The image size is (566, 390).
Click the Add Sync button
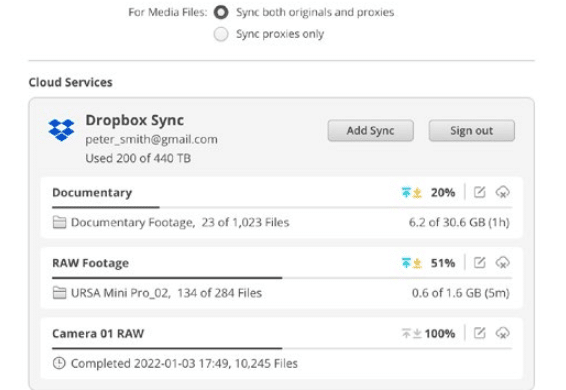(x=371, y=130)
